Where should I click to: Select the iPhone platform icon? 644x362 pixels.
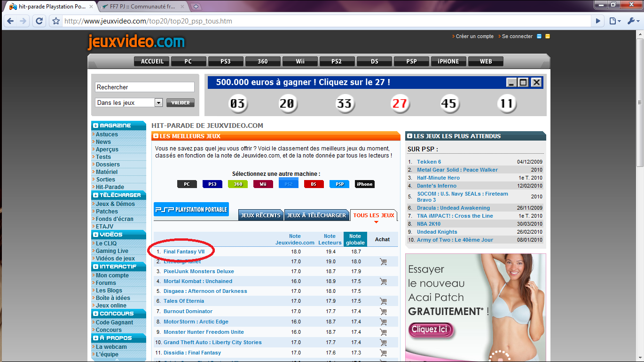click(365, 184)
